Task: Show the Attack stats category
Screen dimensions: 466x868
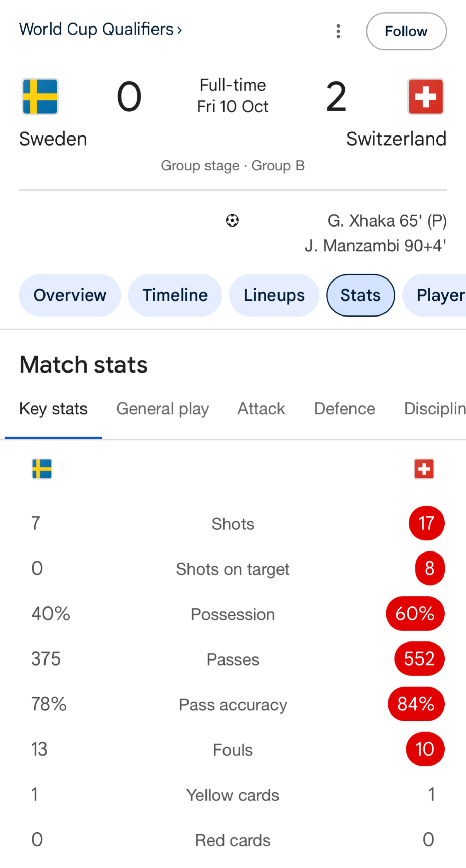Action: click(x=261, y=409)
